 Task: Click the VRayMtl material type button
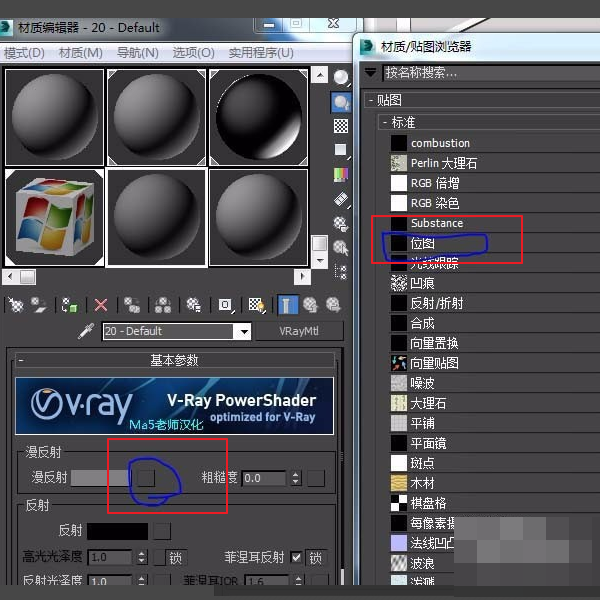(x=299, y=331)
